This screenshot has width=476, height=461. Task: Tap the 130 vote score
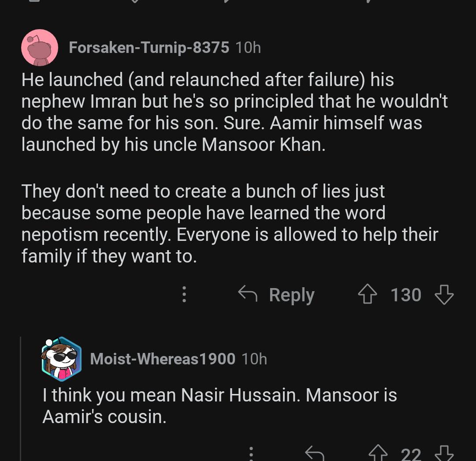click(406, 295)
